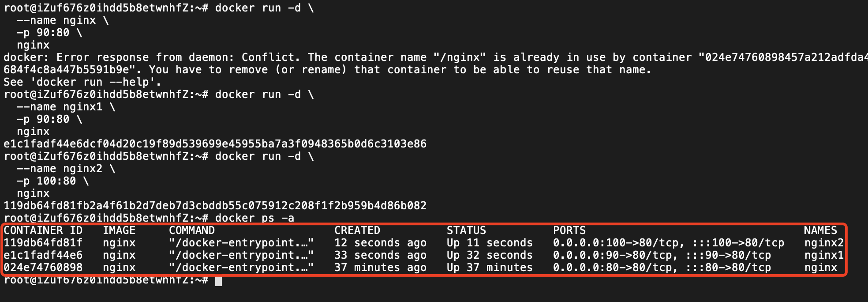Viewport: 868px width, 302px height.
Task: Click the "Up 37 minutes" status text
Action: click(x=490, y=268)
